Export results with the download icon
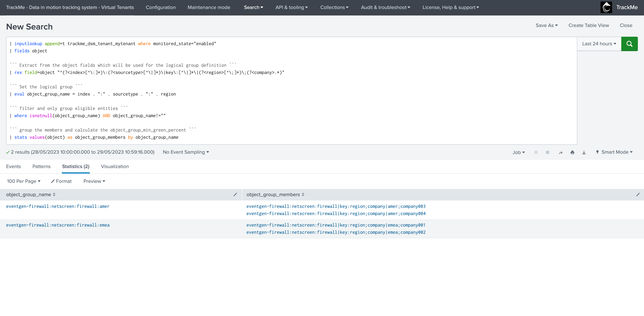 pyautogui.click(x=584, y=152)
